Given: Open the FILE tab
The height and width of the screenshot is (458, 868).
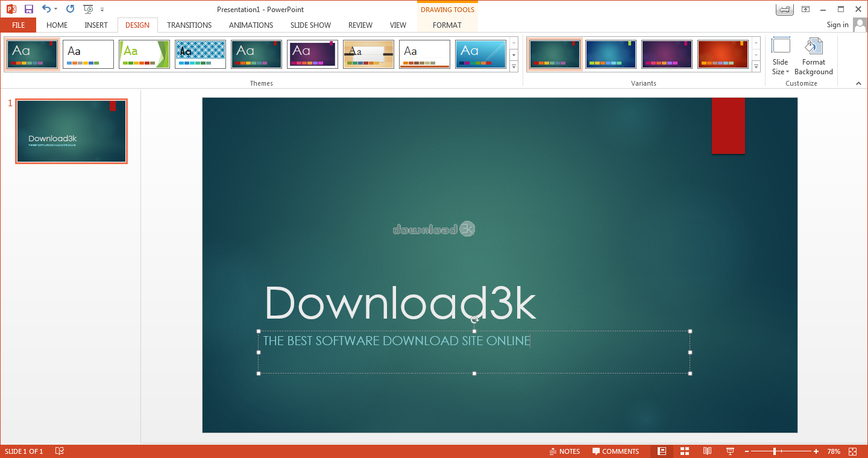Looking at the screenshot, I should (x=18, y=25).
